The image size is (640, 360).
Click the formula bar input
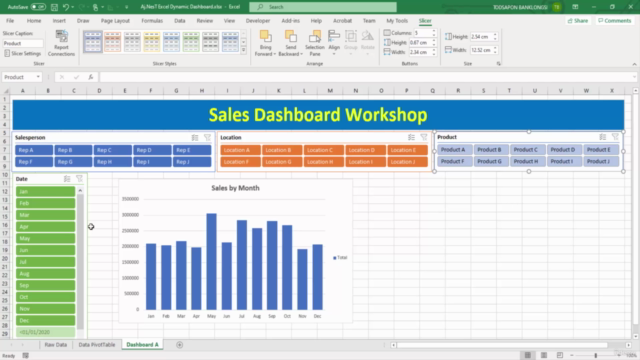(x=367, y=77)
